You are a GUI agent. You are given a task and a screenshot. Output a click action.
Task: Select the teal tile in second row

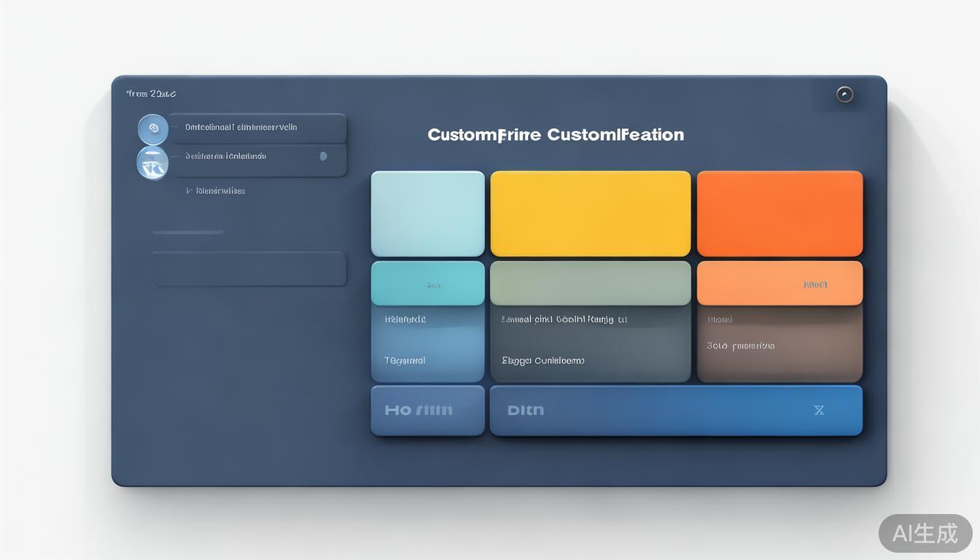pos(427,284)
